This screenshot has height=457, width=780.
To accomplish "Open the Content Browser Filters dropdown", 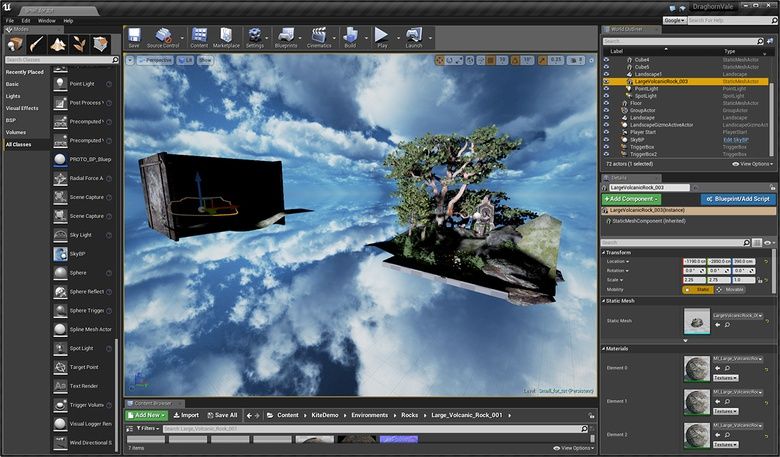I will coord(147,428).
